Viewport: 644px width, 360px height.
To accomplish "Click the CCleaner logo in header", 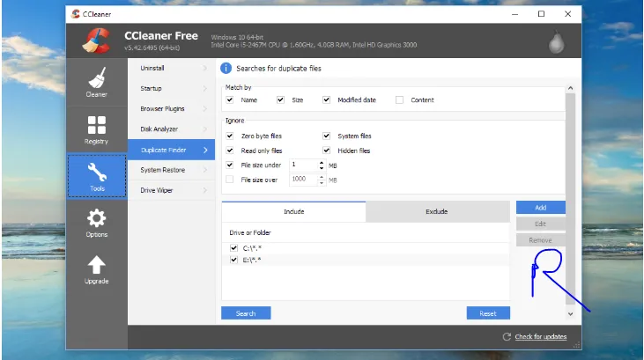I will pos(97,40).
